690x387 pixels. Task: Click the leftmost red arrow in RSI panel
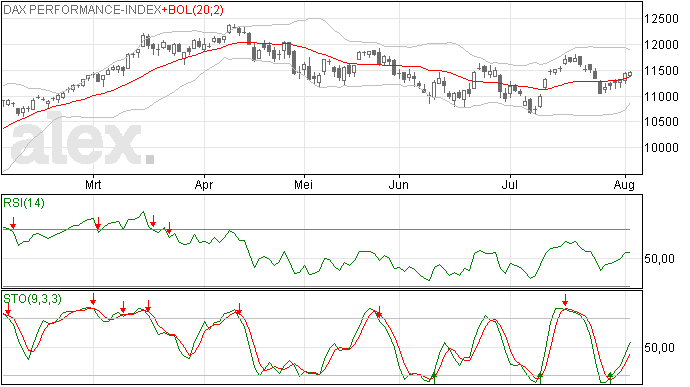pyautogui.click(x=14, y=223)
